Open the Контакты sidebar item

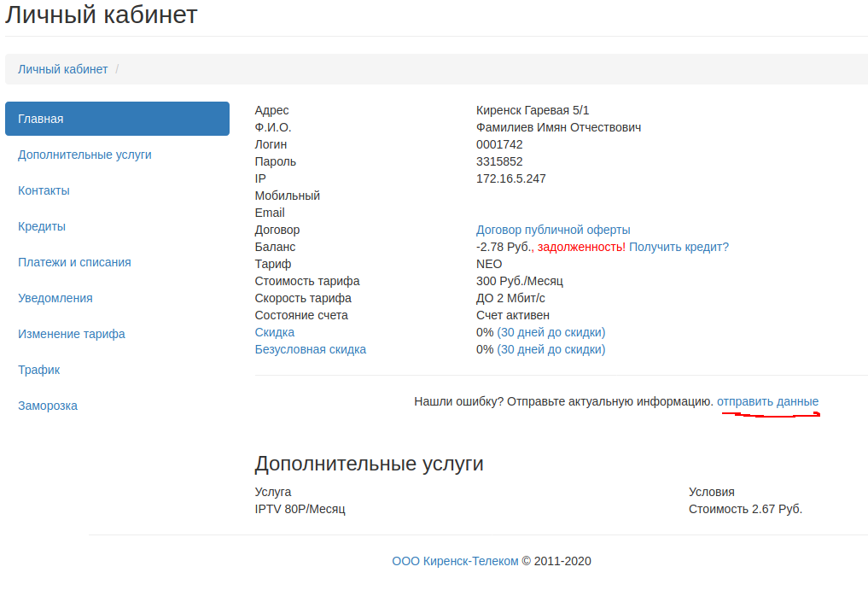coord(44,190)
